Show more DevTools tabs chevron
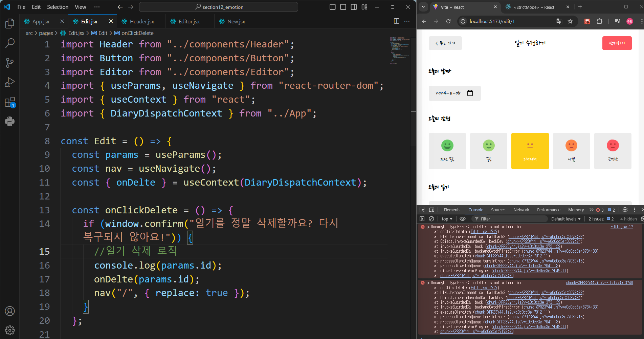 click(x=591, y=210)
